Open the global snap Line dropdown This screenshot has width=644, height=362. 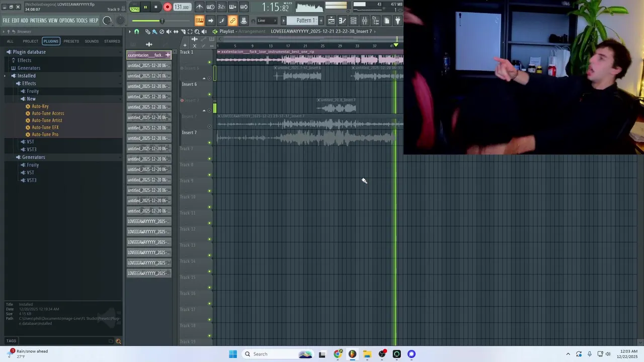coord(267,21)
